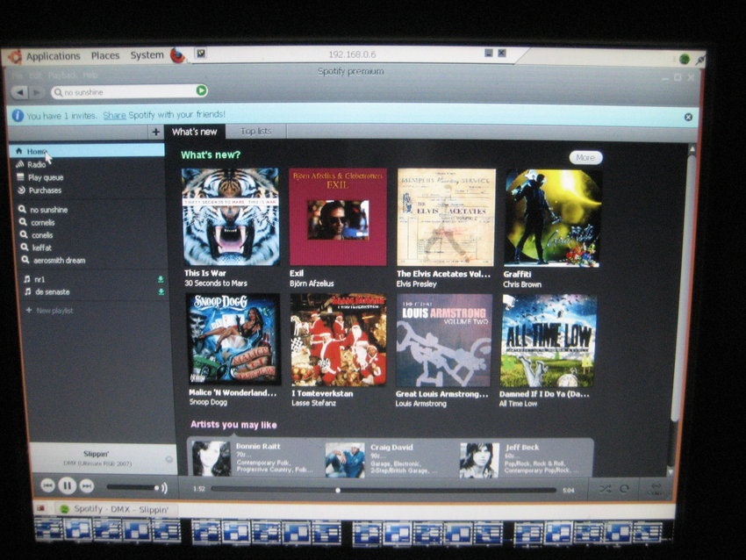
Task: Click the Chris Brown artist link
Action: coord(522,284)
